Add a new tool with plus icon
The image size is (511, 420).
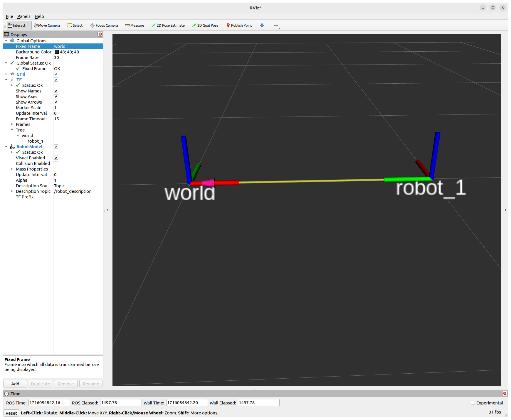pos(262,25)
